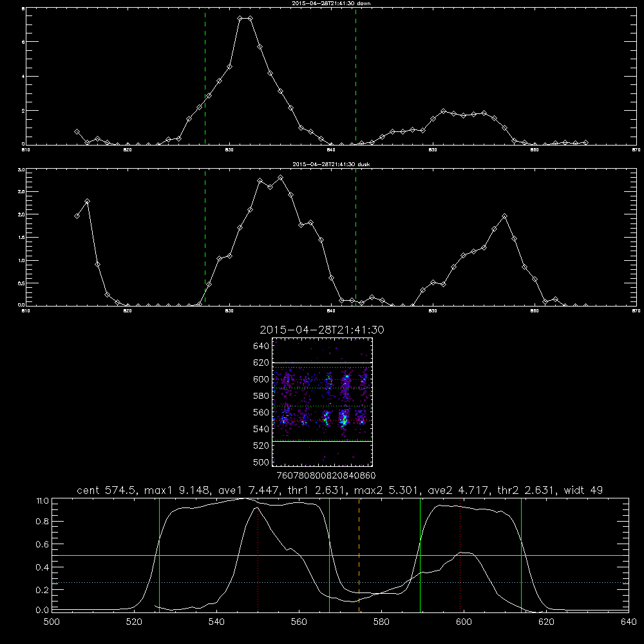The width and height of the screenshot is (644, 644).
Task: Click heat map y-axis label '620'
Action: tap(261, 363)
